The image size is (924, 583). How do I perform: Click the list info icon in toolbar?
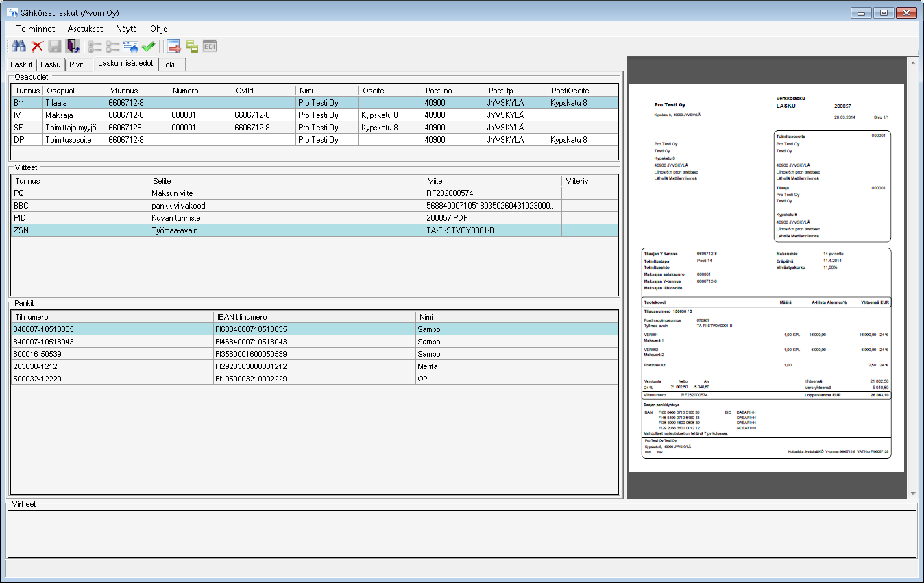tap(130, 47)
